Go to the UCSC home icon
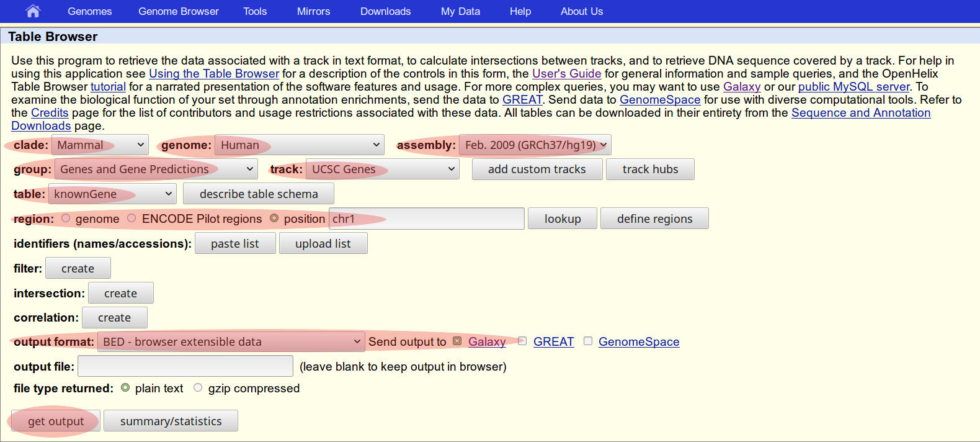Viewport: 980px width, 442px height. (x=33, y=11)
